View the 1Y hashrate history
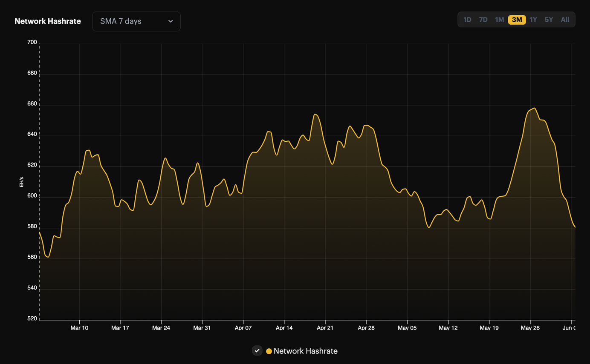 click(533, 19)
